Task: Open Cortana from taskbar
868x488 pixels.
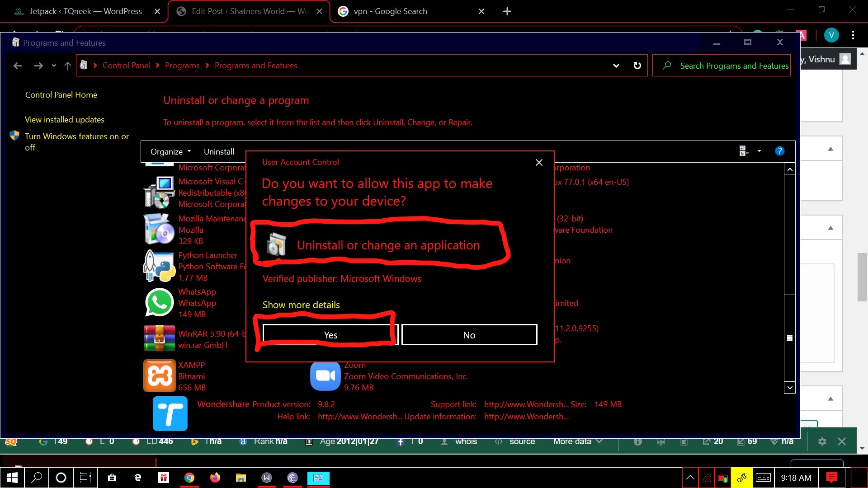Action: pyautogui.click(x=61, y=478)
